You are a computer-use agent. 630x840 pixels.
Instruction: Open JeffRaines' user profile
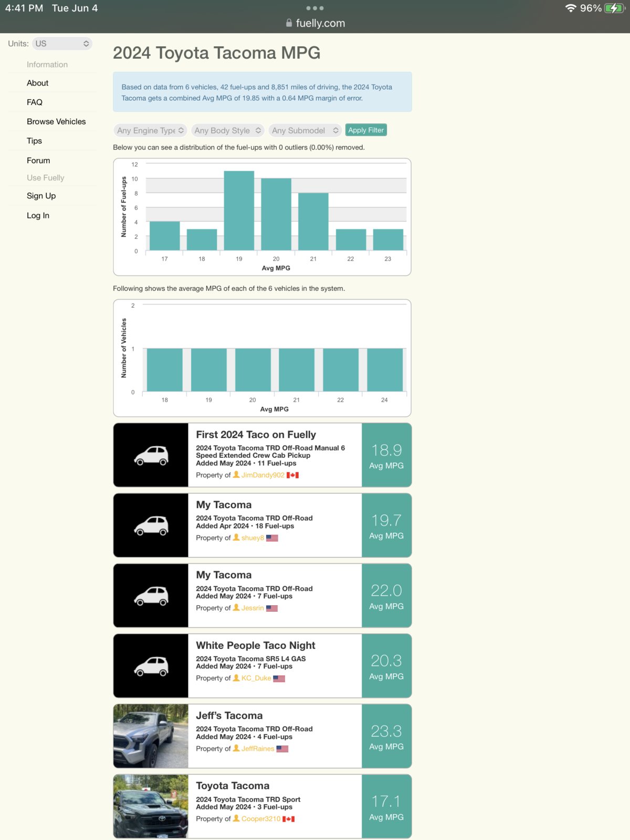click(258, 749)
